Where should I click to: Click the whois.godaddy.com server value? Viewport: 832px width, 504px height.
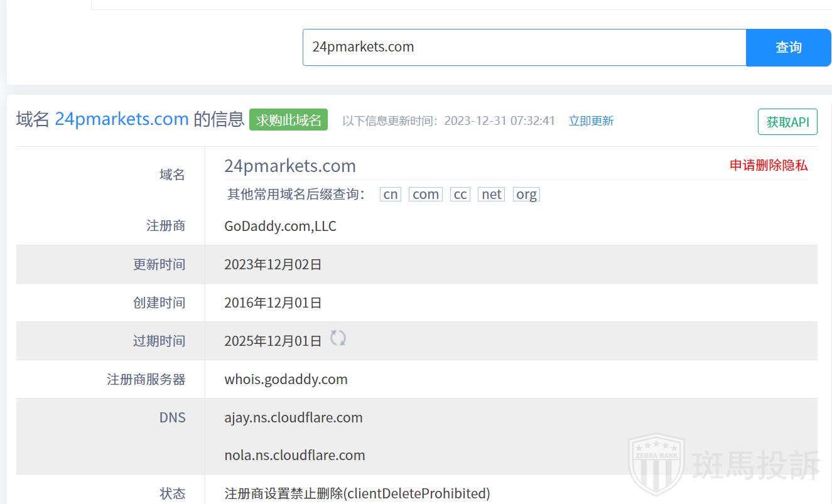click(x=286, y=379)
